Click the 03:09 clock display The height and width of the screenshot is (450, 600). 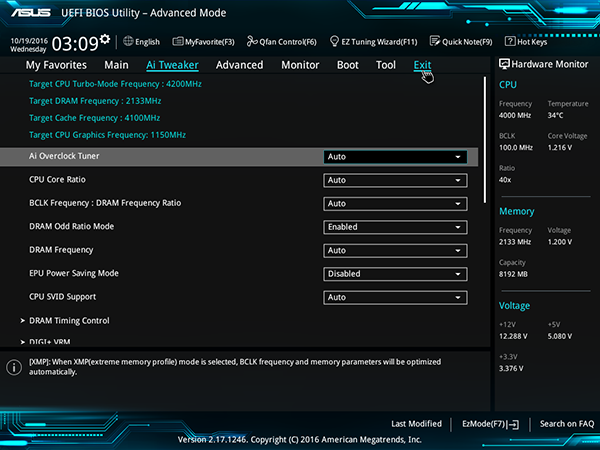coord(75,44)
